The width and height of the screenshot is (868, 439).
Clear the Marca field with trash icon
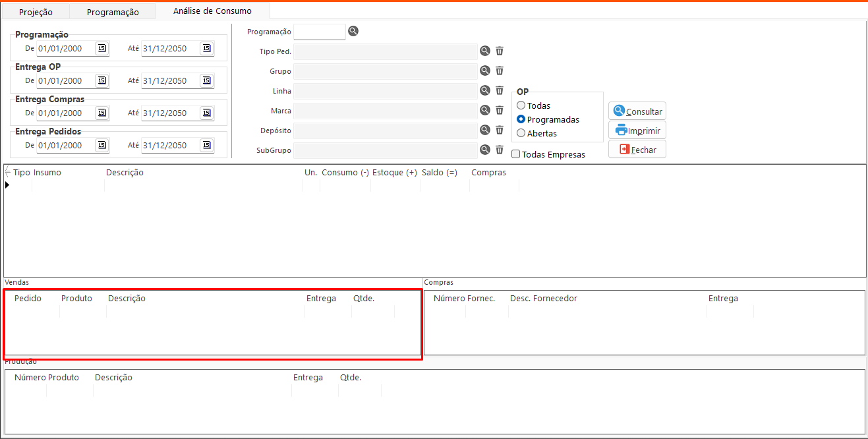click(x=500, y=110)
